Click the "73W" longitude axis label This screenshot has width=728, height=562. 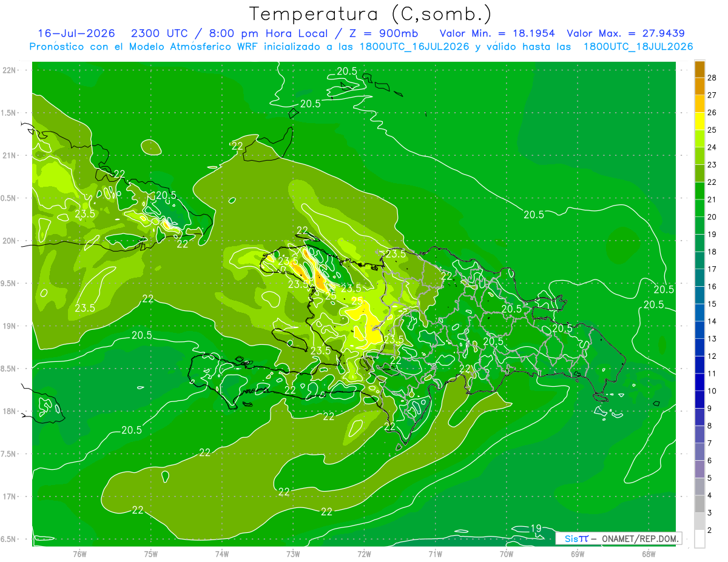coord(293,554)
